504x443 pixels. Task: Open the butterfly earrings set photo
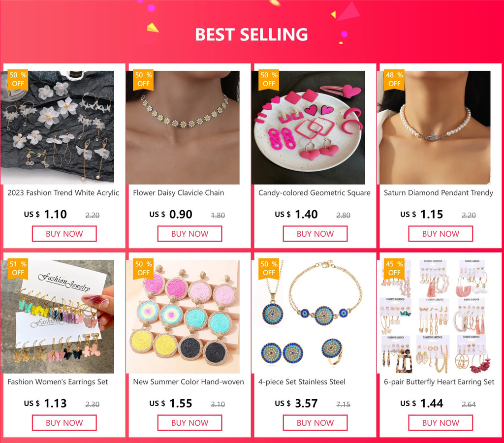[x=57, y=316]
